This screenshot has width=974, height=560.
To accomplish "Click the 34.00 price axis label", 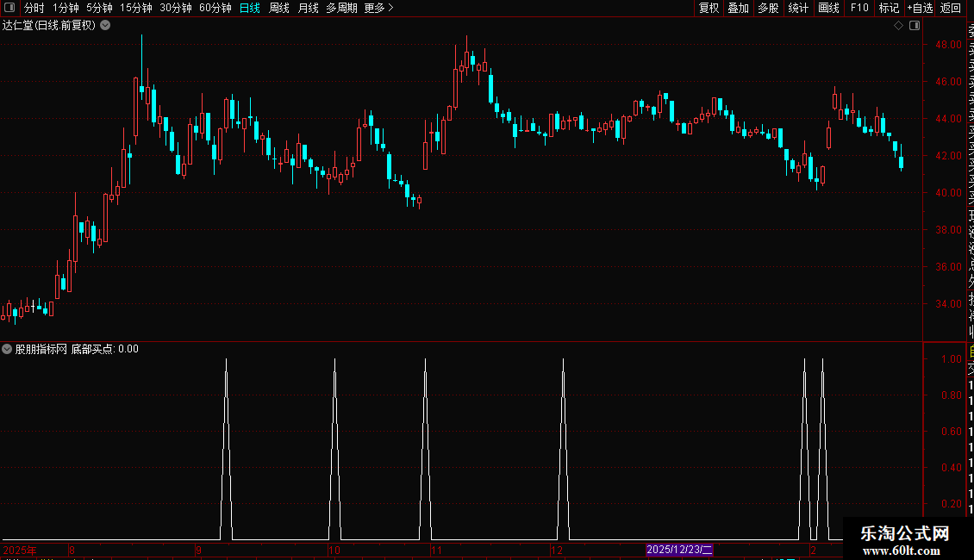I will (x=948, y=304).
